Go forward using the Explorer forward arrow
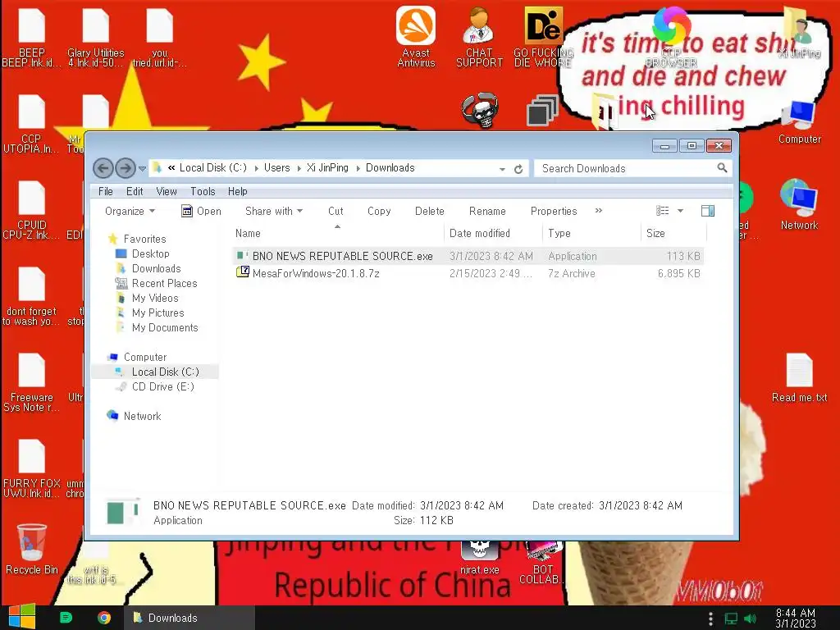 tap(126, 168)
